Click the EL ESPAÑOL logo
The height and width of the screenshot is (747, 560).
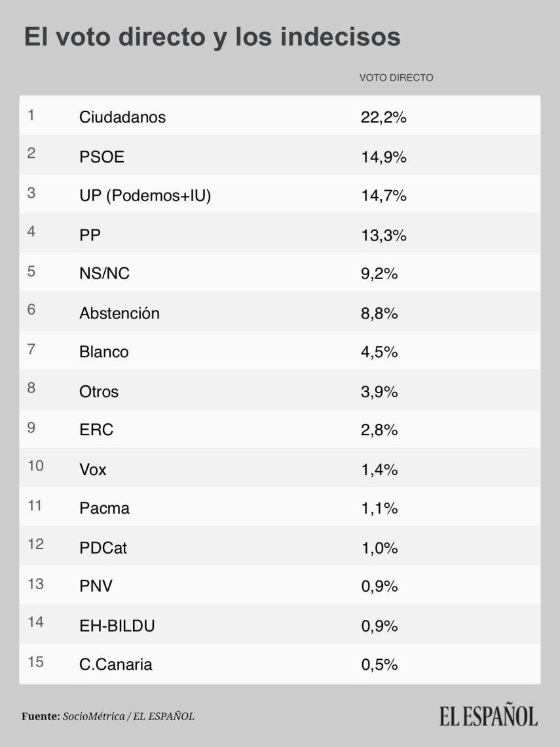[x=488, y=716]
